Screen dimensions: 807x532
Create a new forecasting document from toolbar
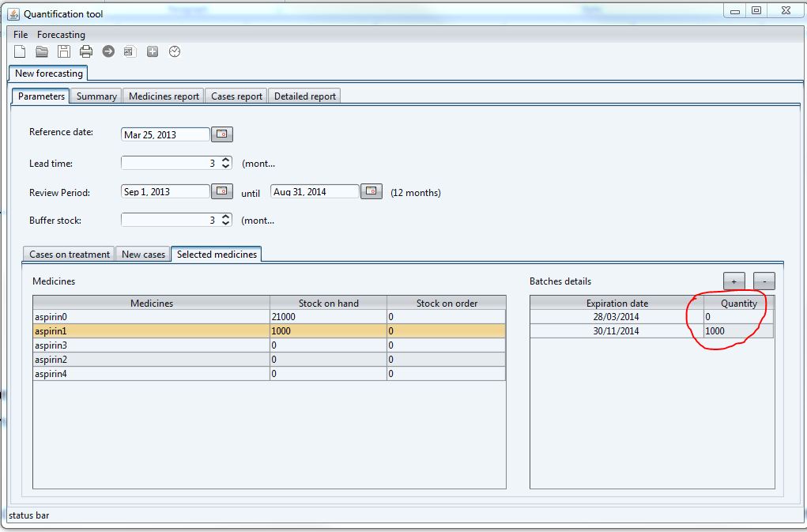point(20,51)
